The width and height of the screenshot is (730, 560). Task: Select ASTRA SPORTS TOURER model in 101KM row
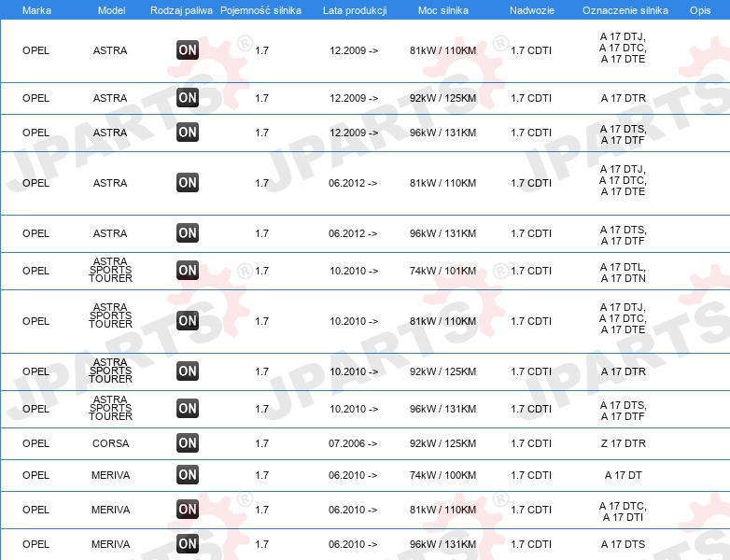coord(110,270)
